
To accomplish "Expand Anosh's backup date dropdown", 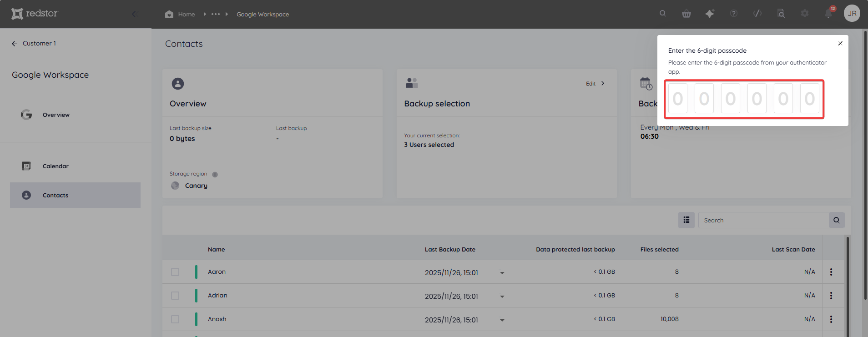I will coord(502,320).
